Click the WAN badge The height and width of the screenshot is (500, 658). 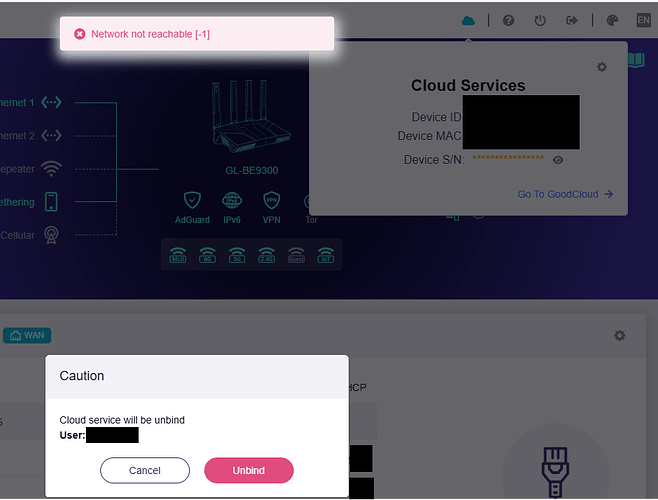[27, 335]
